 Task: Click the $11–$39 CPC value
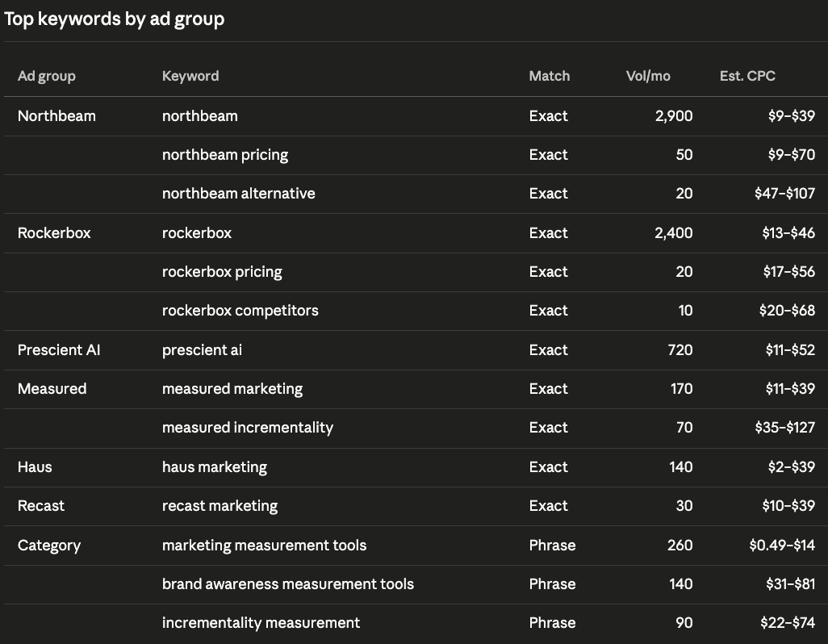pyautogui.click(x=790, y=389)
